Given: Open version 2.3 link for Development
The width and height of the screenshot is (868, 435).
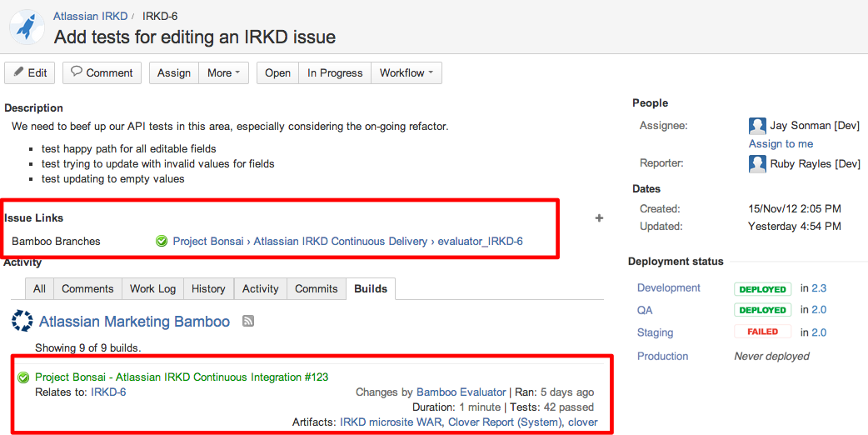Looking at the screenshot, I should [819, 288].
